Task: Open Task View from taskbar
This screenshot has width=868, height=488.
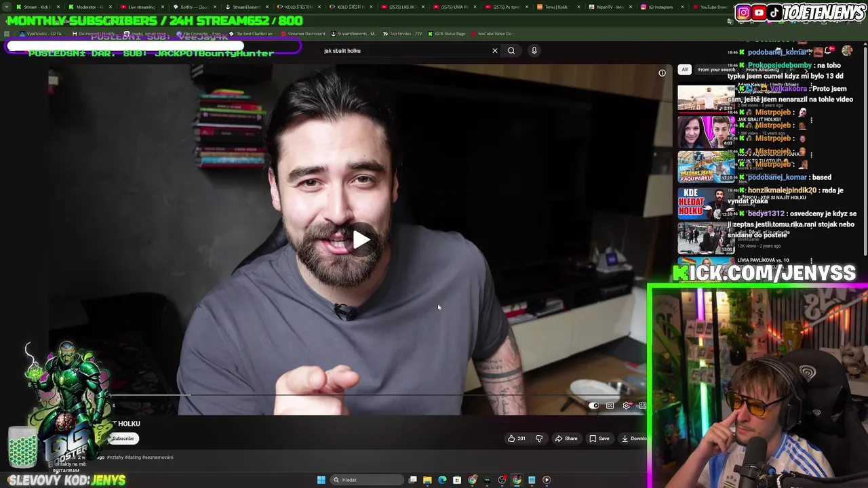Action: click(x=412, y=480)
